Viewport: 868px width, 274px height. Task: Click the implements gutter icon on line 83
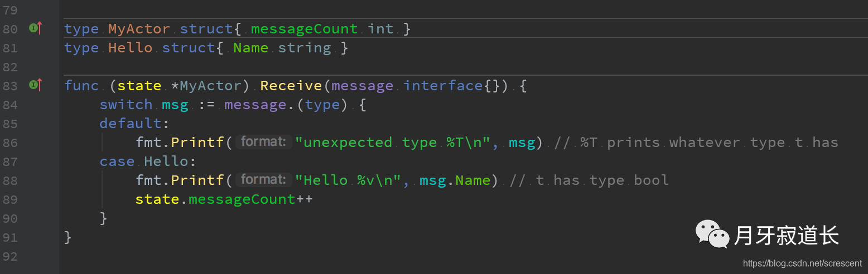pos(36,85)
